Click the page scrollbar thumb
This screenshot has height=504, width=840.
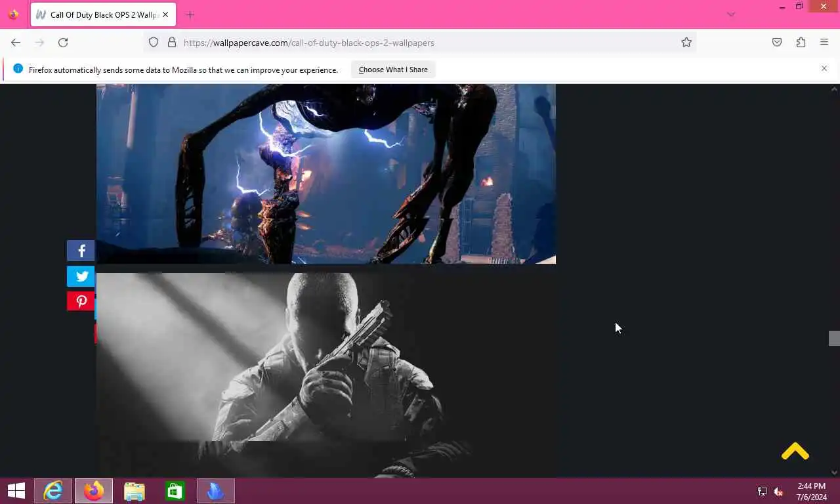tap(834, 338)
